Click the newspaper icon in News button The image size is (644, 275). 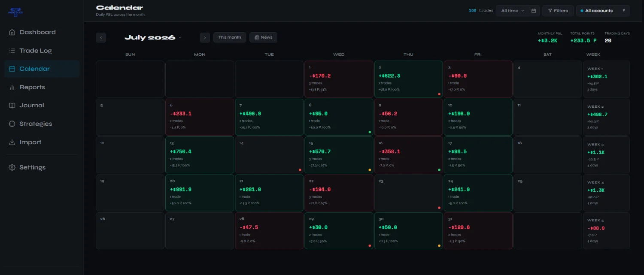(257, 37)
